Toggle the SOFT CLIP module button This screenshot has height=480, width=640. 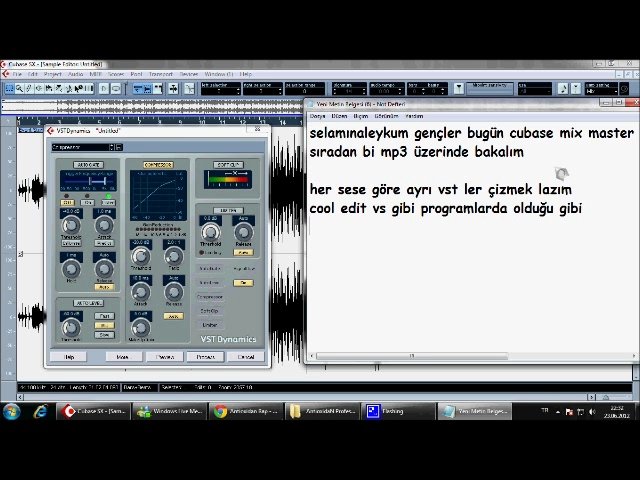coord(228,165)
